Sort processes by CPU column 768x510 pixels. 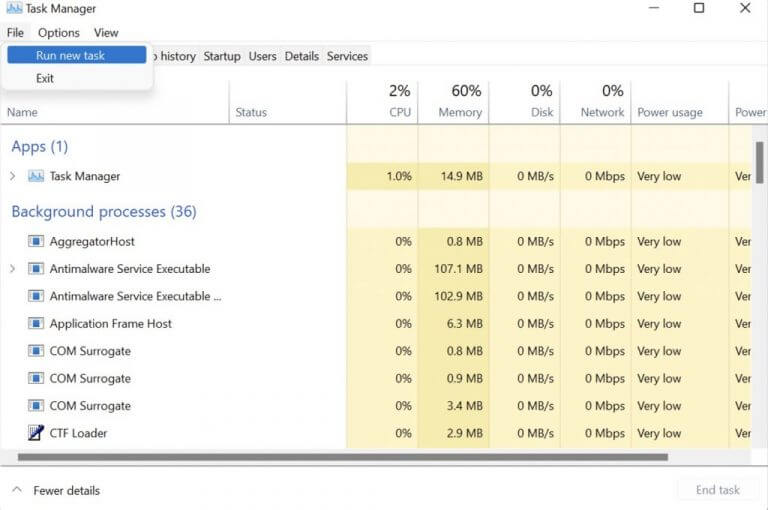(383, 102)
